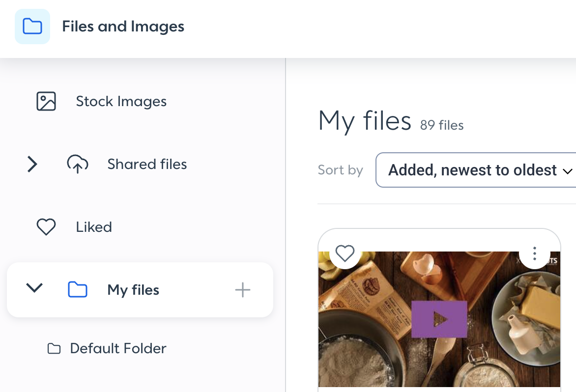Play the baking video with the purple button
Viewport: 576px width, 392px height.
pyautogui.click(x=439, y=319)
